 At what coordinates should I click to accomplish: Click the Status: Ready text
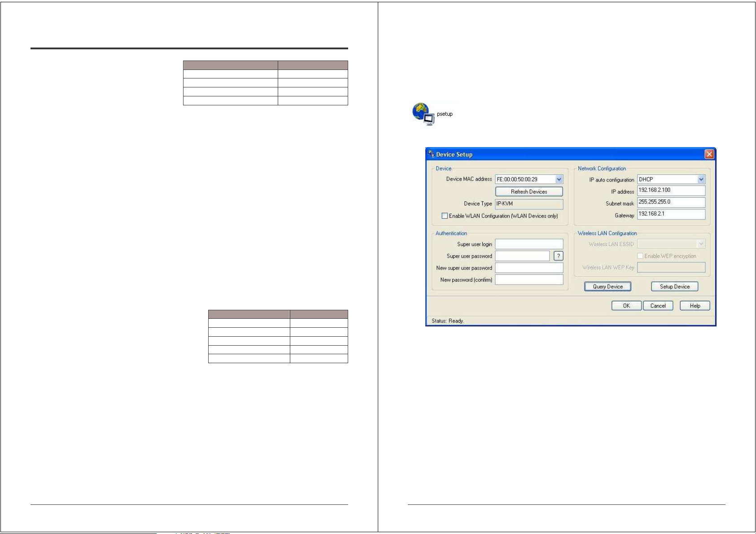(x=448, y=321)
